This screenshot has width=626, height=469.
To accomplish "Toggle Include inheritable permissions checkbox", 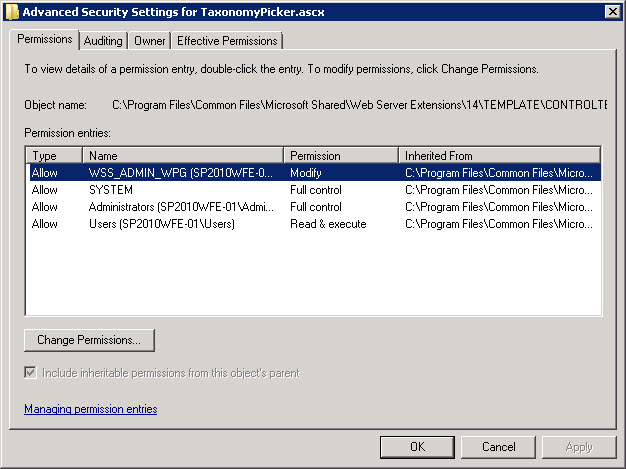I will (x=32, y=373).
